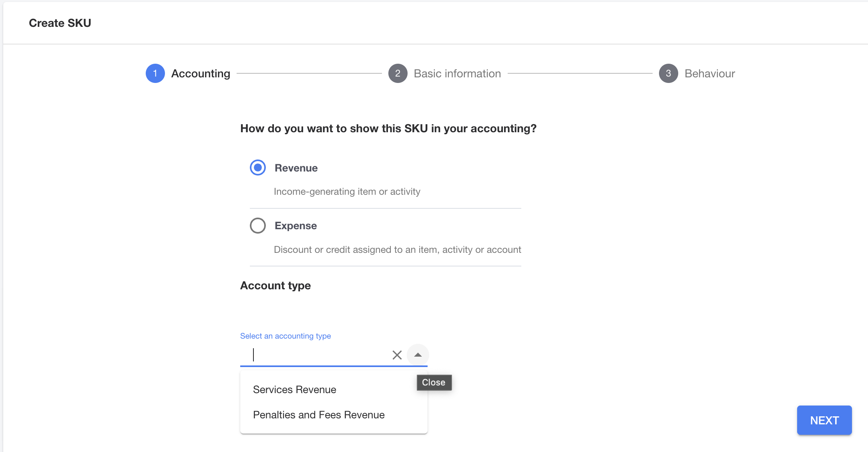Clear the accounting type field with the X icon
The height and width of the screenshot is (452, 868).
click(397, 355)
